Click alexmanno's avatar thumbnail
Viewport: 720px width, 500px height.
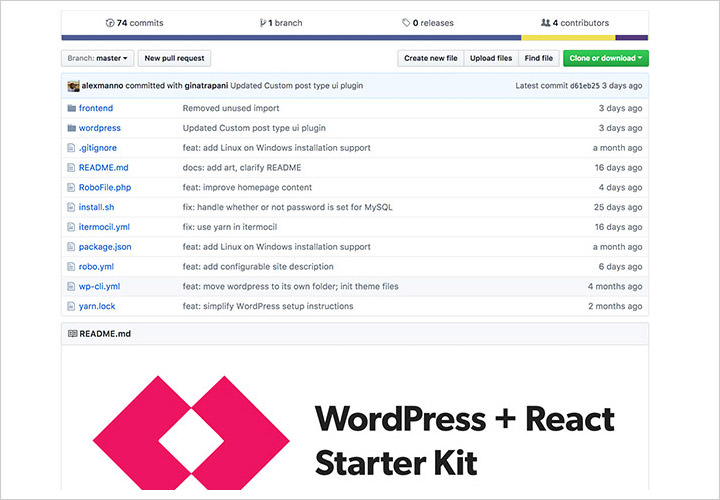73,86
